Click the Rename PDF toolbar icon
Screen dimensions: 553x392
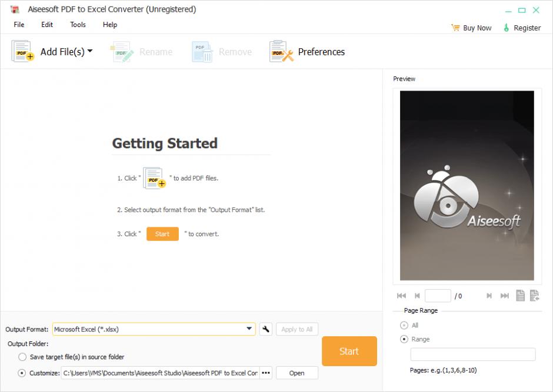(x=122, y=52)
